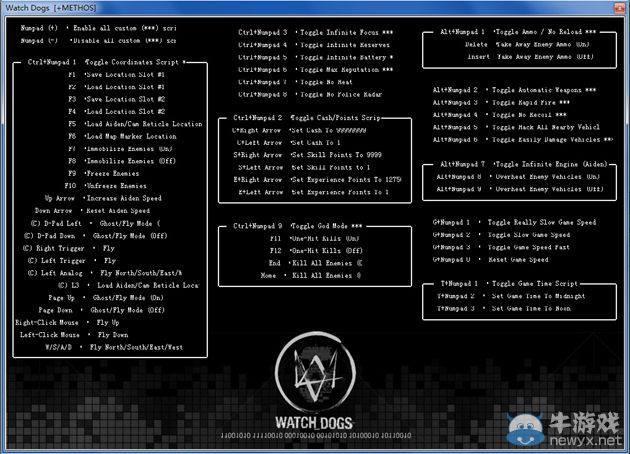Image resolution: width=630 pixels, height=454 pixels.
Task: Click the 'Page Up' Ghost/Fly Mode (On) row
Action: (x=106, y=298)
